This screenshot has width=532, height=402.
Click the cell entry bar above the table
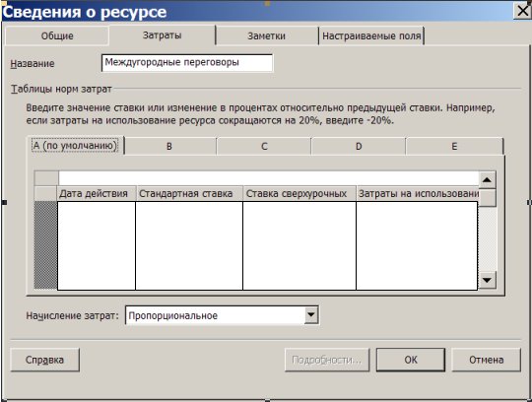tap(268, 178)
